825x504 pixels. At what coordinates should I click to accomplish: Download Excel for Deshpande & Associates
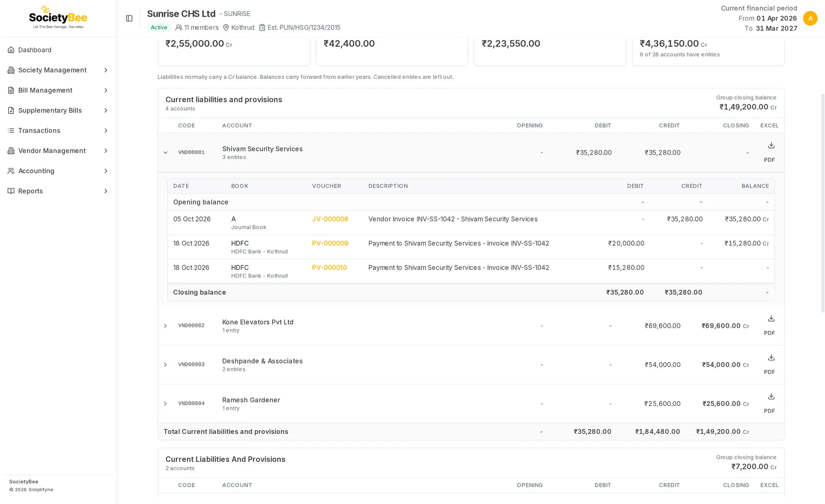[771, 357]
